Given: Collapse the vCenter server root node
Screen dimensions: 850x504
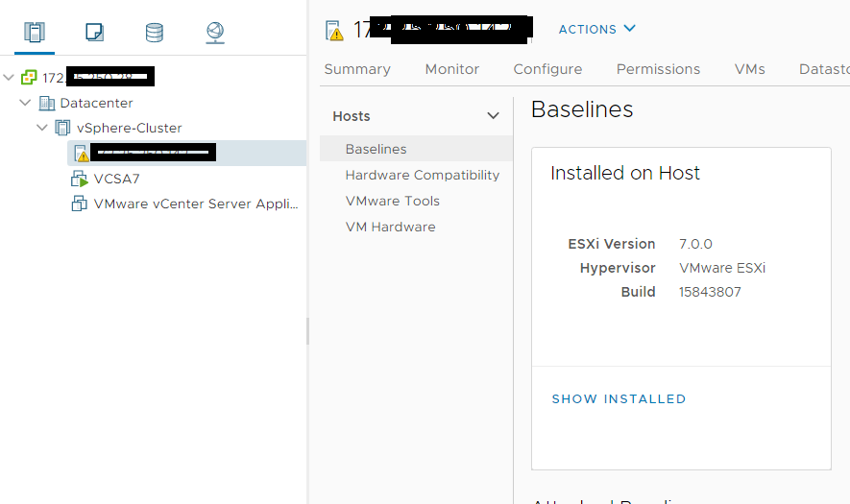Looking at the screenshot, I should point(9,78).
